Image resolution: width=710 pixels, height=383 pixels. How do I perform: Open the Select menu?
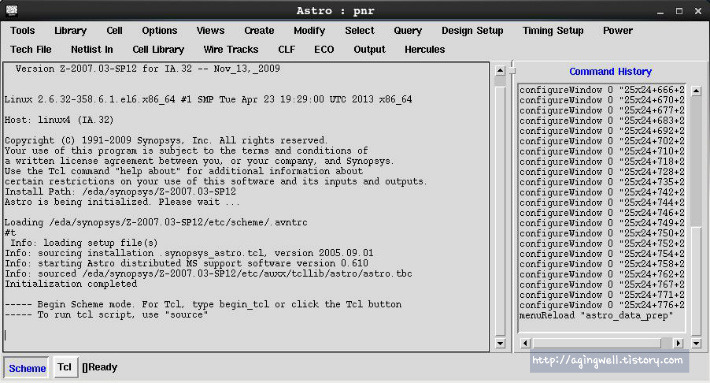pyautogui.click(x=360, y=31)
